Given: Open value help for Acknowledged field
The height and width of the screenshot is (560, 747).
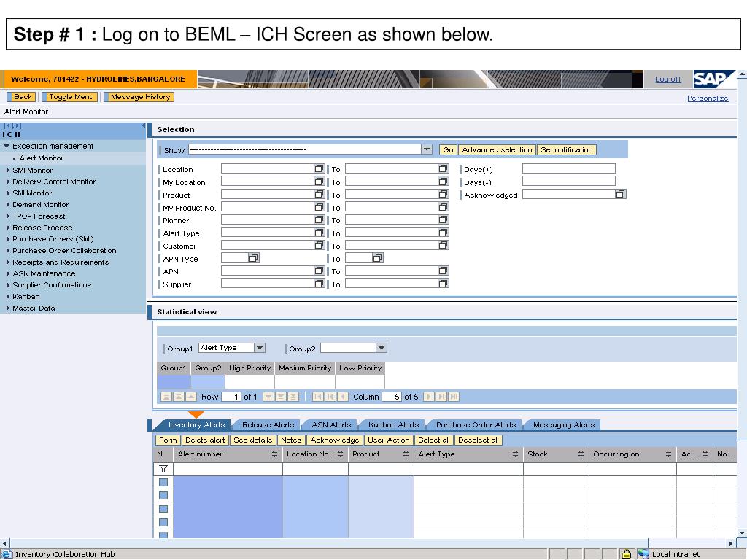Looking at the screenshot, I should click(620, 194).
